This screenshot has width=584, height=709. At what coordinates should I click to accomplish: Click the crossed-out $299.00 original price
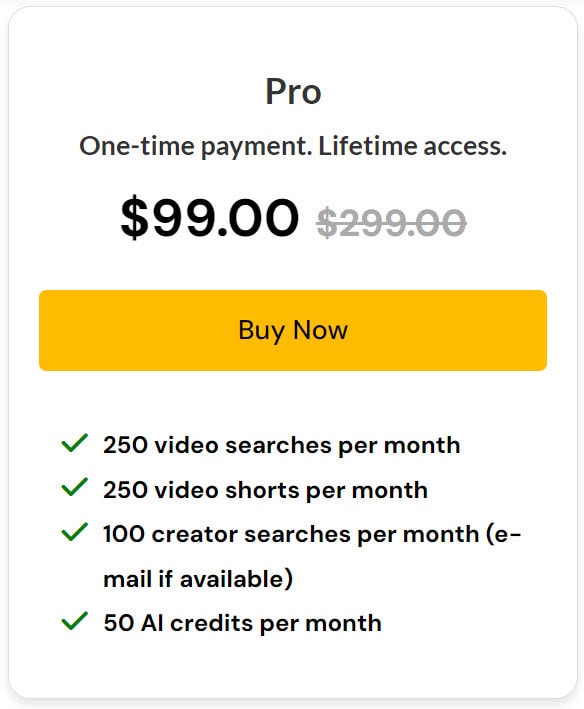tap(391, 222)
